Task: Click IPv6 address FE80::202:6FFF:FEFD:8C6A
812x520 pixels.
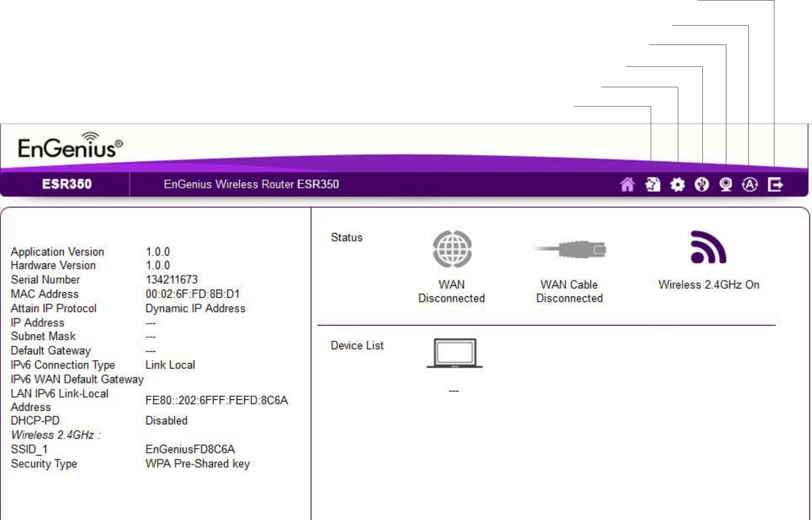Action: tap(217, 400)
